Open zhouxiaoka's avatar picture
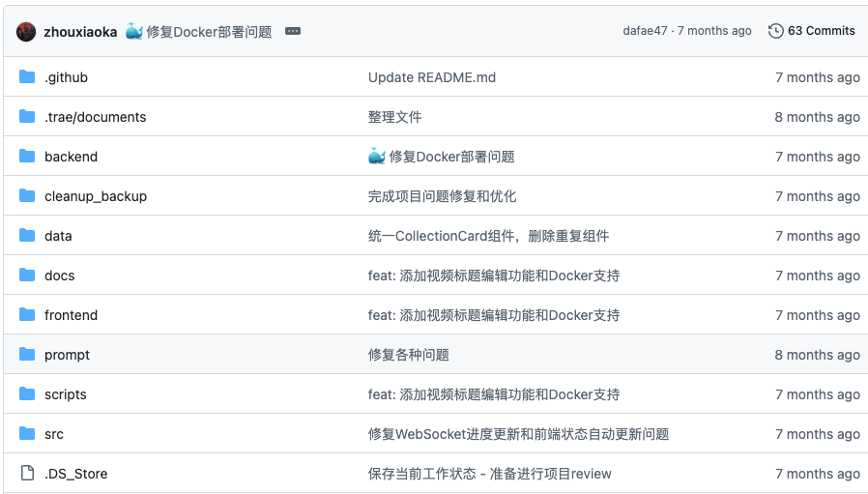Screen dimensions: 868x494 [26, 32]
